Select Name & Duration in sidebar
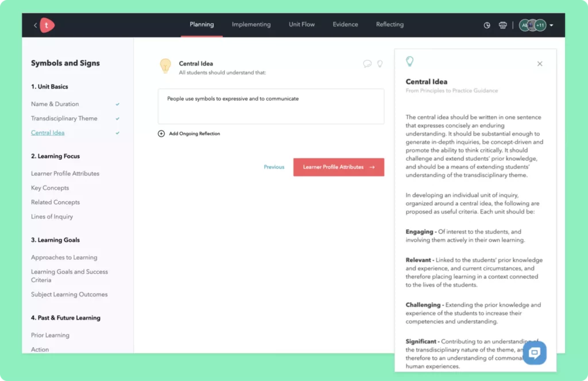 (x=55, y=104)
